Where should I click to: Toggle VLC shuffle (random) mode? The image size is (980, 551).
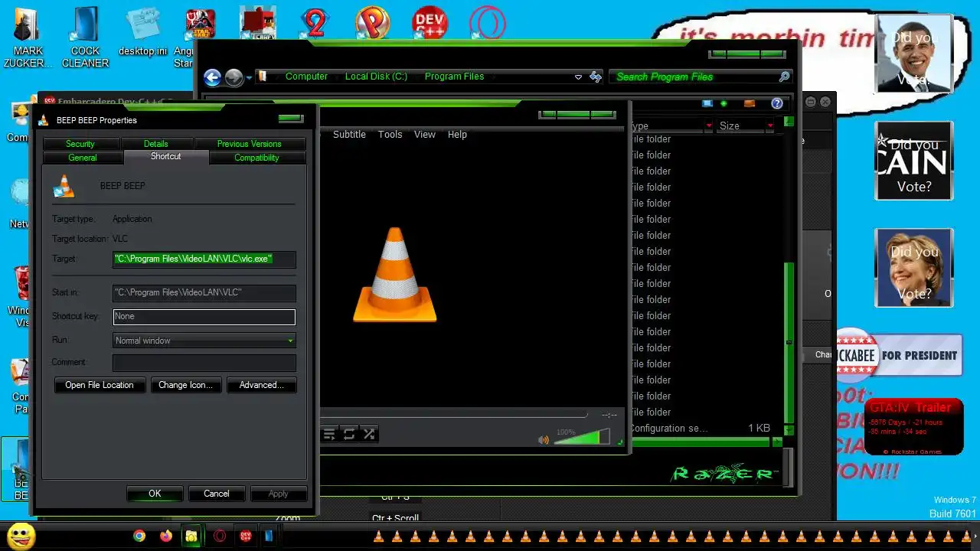click(x=369, y=434)
